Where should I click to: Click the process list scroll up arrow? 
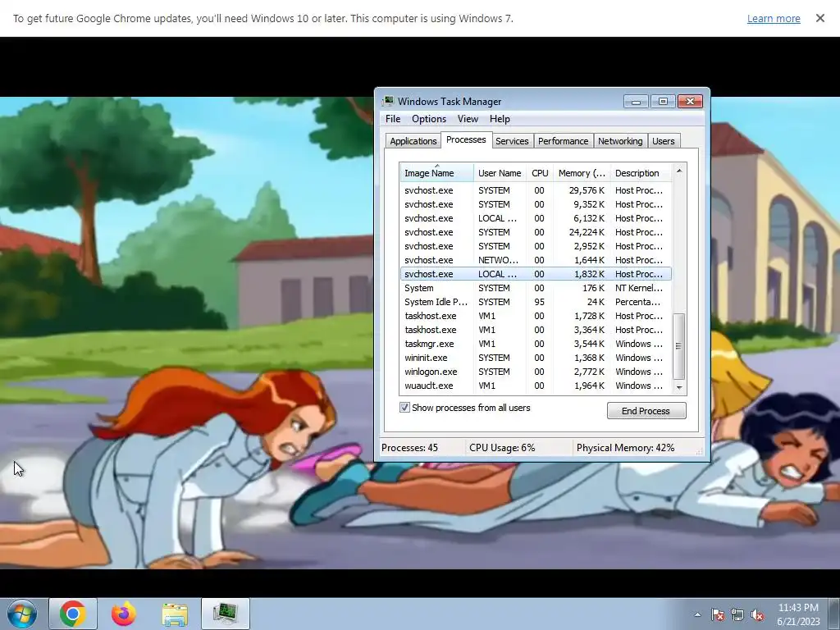(679, 171)
